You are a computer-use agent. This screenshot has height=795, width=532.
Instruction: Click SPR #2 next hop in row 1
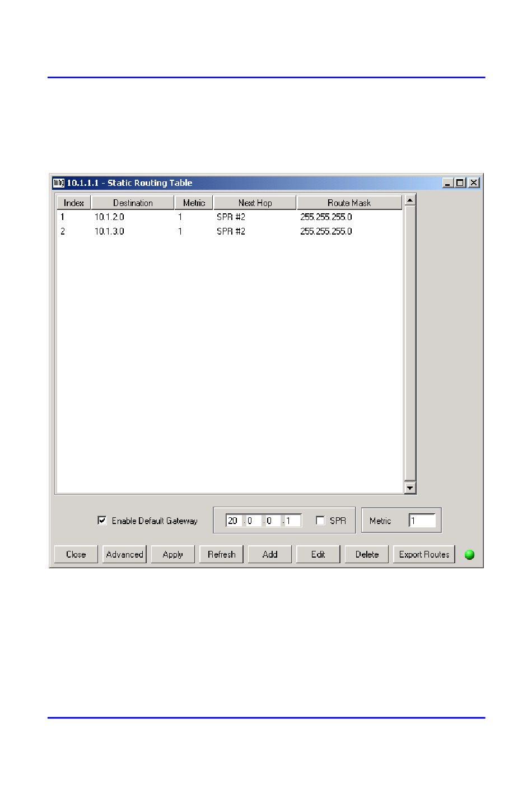[231, 217]
